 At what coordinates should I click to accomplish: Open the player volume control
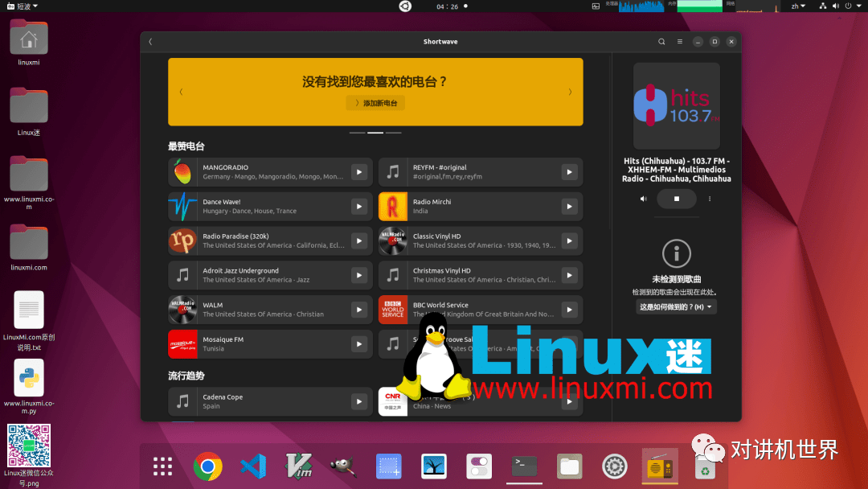pyautogui.click(x=643, y=199)
